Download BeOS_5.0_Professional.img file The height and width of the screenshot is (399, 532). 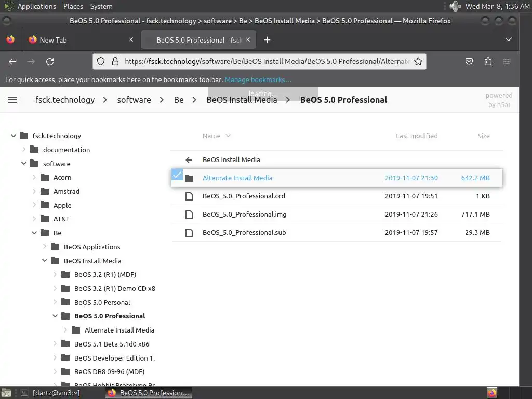(244, 215)
